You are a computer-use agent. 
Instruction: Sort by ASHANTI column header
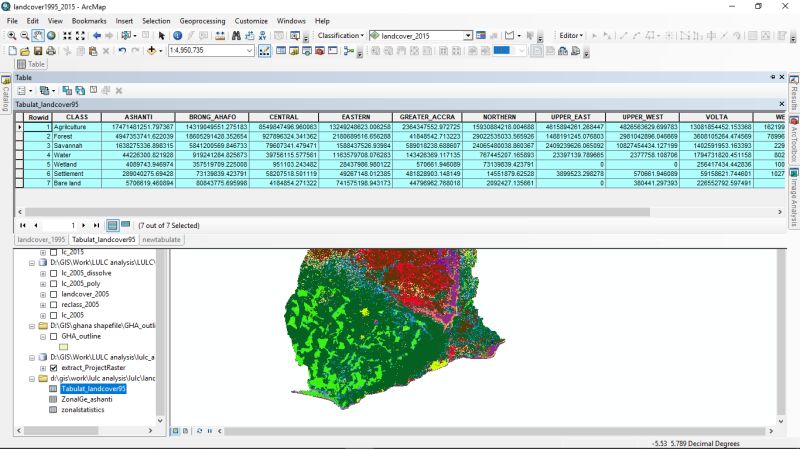[x=138, y=117]
